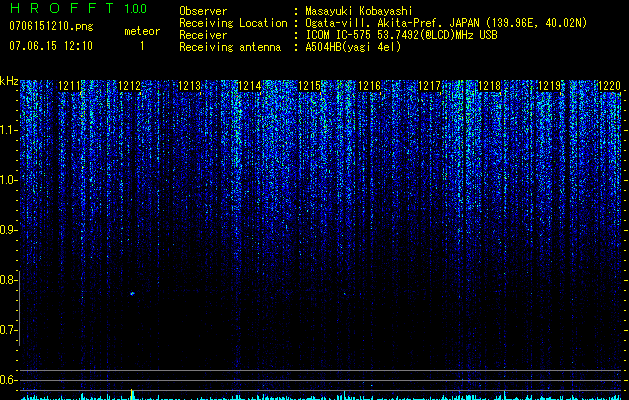The image size is (629, 400).
Task: Click the Receiving Location label
Action: [233, 23]
